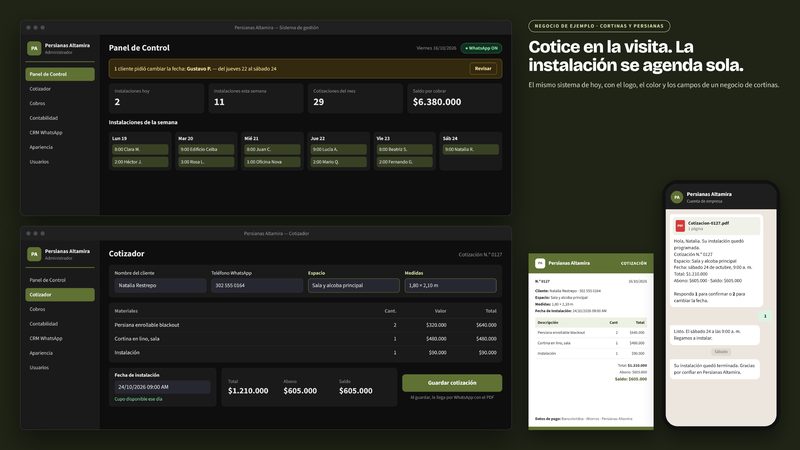The image size is (800, 450).
Task: Click the logo on the quotation PDF header
Action: point(540,263)
